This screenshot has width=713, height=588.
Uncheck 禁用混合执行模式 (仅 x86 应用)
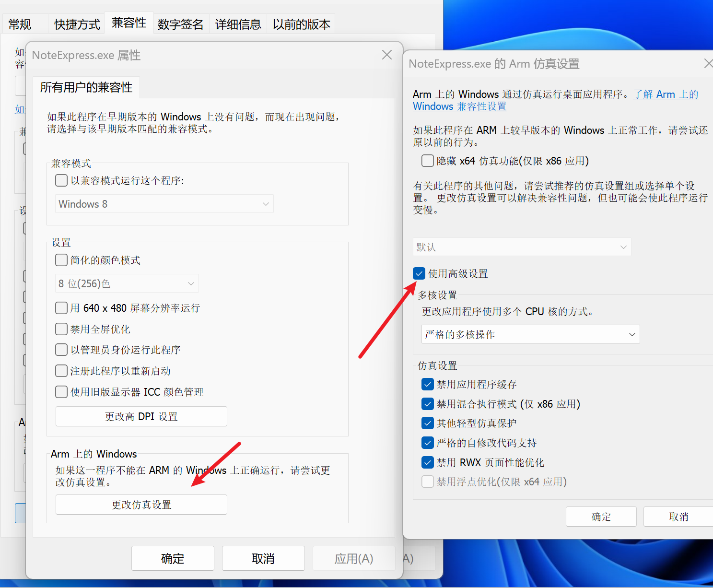(x=428, y=404)
